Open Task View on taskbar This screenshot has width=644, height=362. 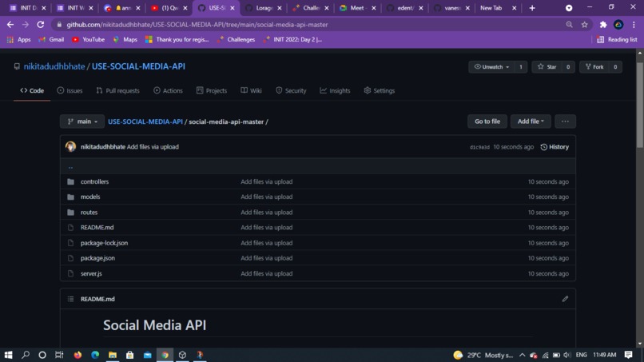(x=59, y=355)
